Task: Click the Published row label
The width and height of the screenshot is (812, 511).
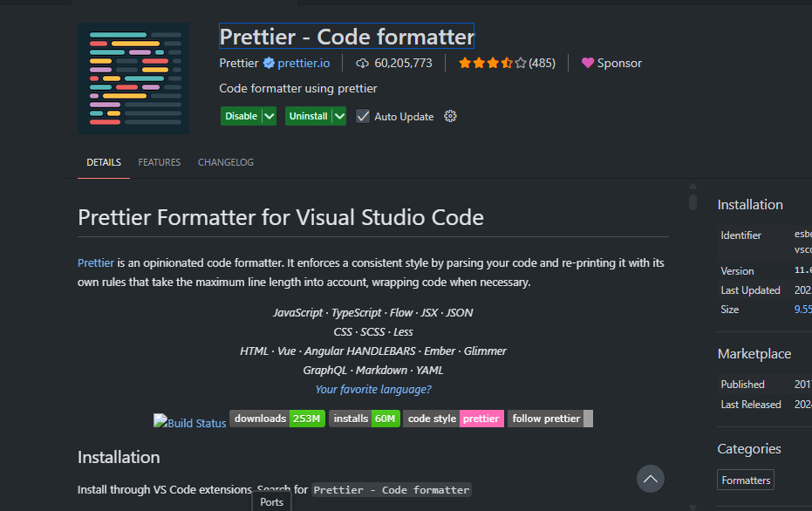Action: coord(742,385)
